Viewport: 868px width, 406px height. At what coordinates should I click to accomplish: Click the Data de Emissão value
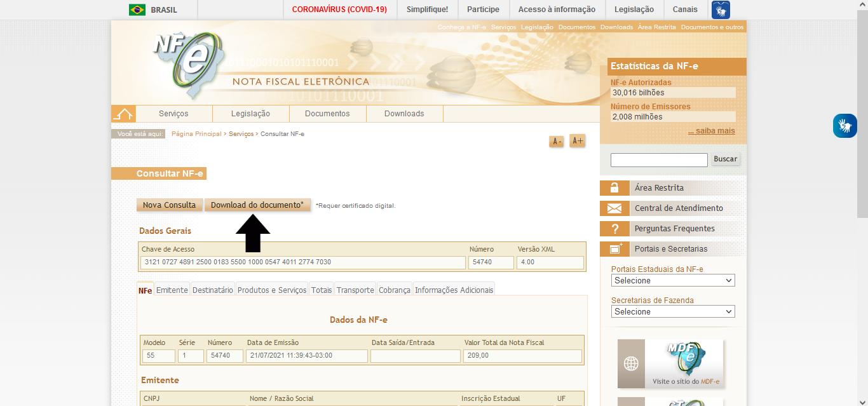click(x=306, y=356)
